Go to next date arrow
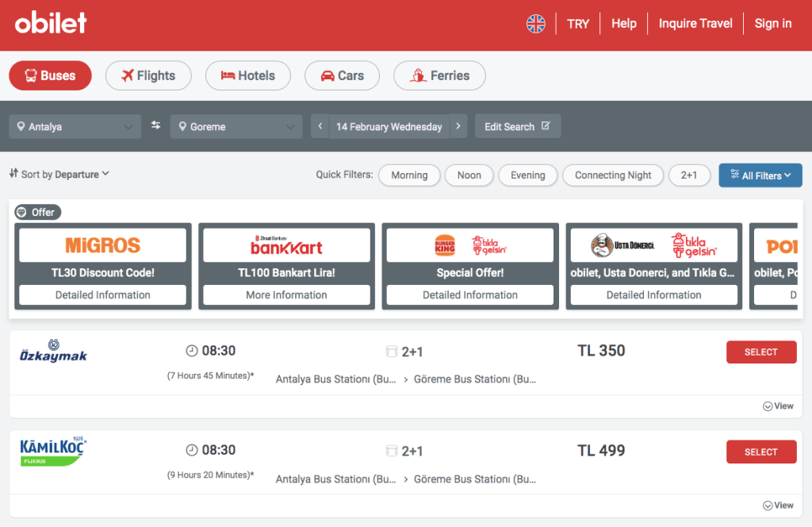This screenshot has height=527, width=812. [x=458, y=126]
